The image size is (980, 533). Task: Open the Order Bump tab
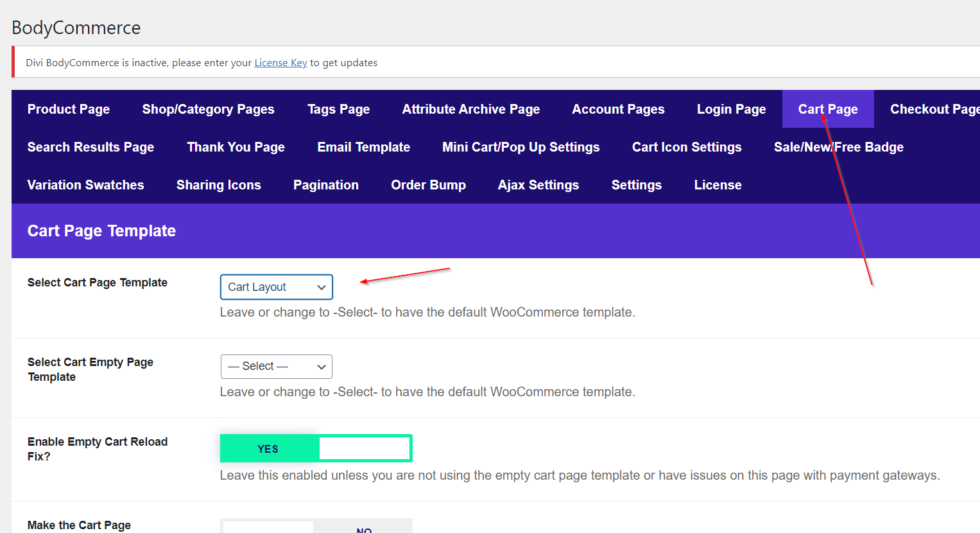click(x=428, y=185)
